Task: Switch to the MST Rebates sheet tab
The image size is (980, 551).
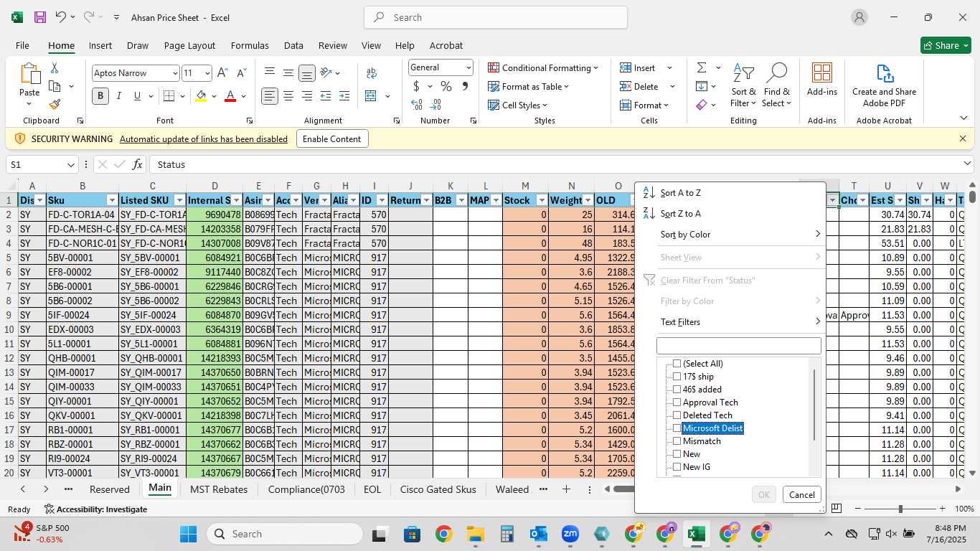Action: pos(219,489)
